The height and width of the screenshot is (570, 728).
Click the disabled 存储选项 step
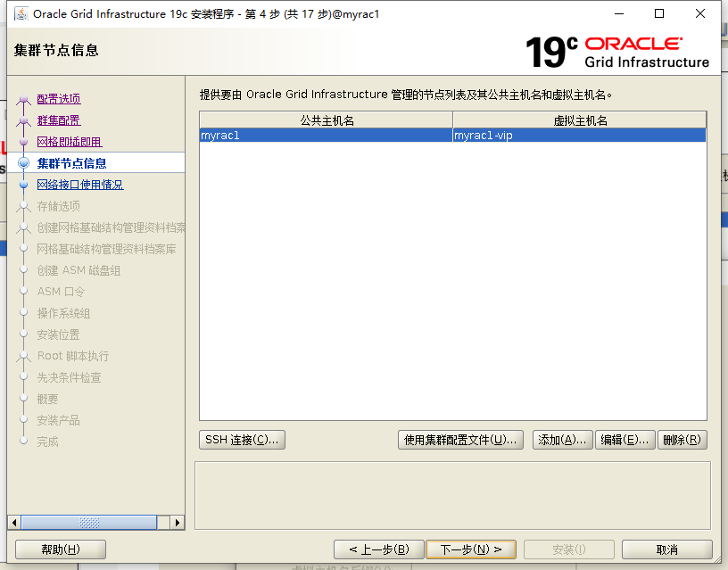coord(59,206)
